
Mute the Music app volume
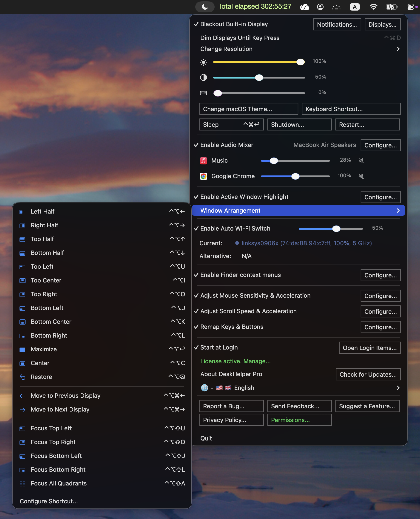tap(361, 161)
